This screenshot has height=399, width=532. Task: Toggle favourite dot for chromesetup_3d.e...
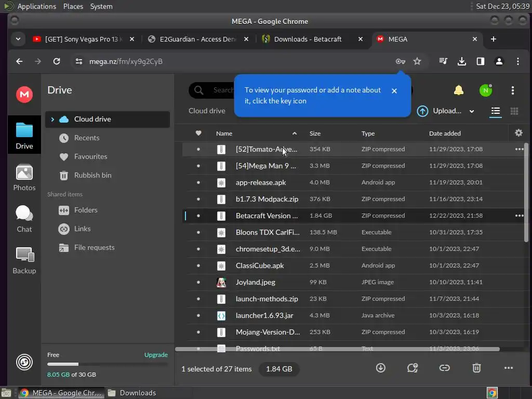(198, 249)
